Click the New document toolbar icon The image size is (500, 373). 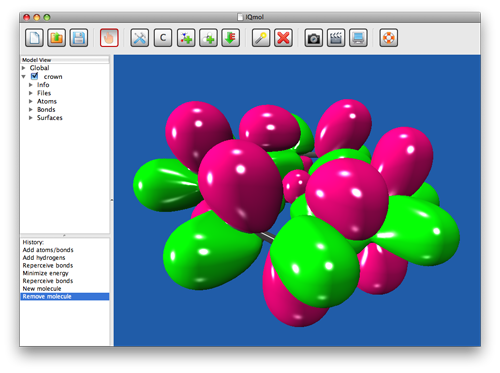coord(34,38)
